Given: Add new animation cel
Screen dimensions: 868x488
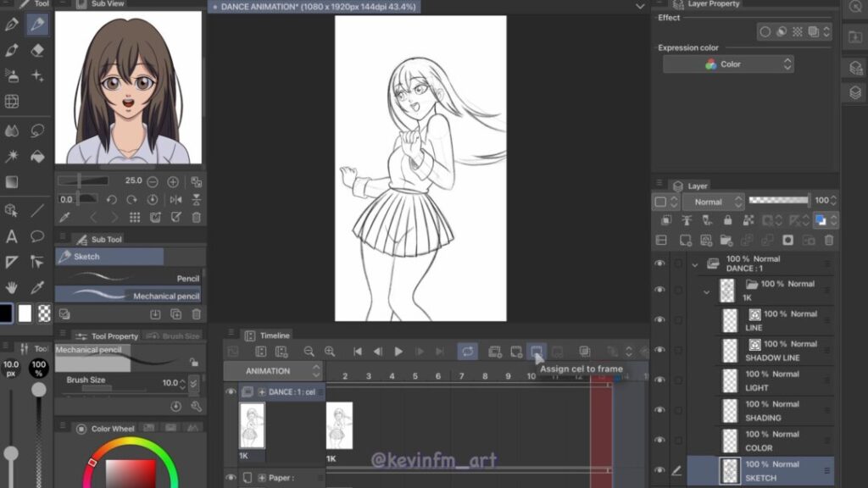Looking at the screenshot, I should coord(516,352).
